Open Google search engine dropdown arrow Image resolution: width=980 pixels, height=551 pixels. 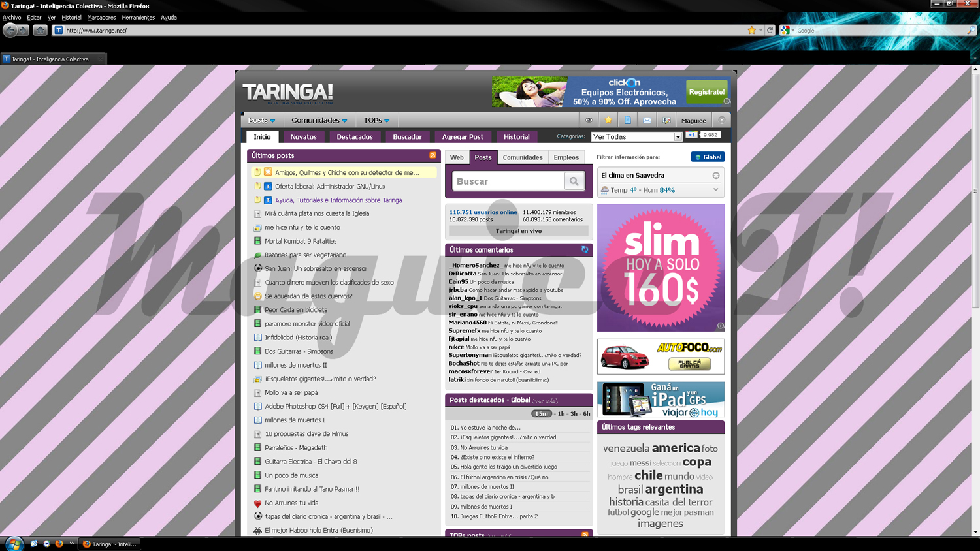tap(792, 30)
